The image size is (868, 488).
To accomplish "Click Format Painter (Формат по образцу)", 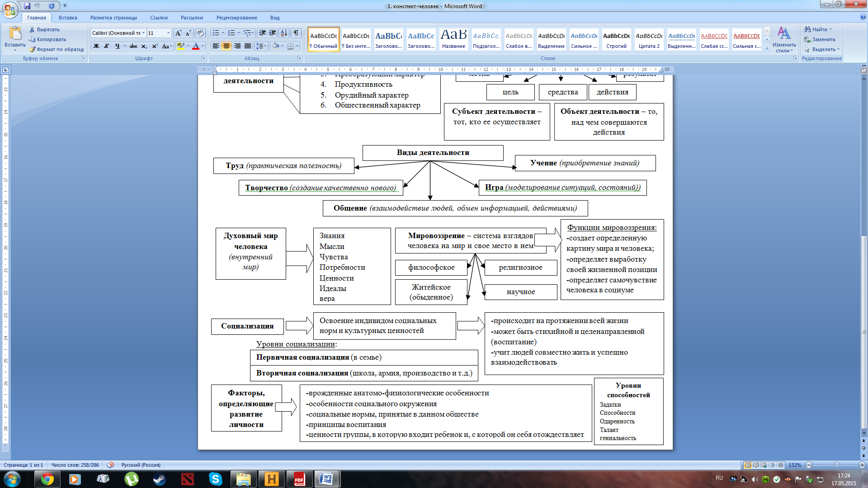I will 57,49.
